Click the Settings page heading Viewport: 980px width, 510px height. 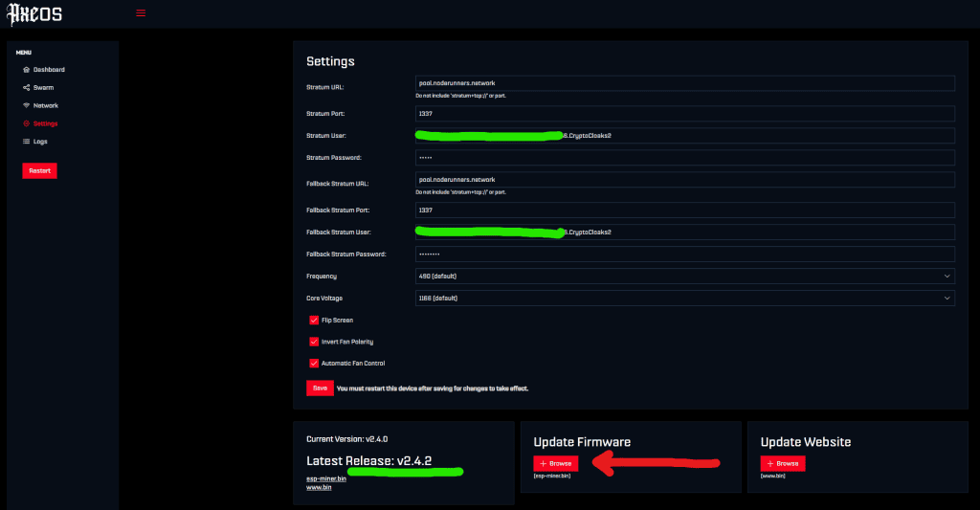(x=330, y=61)
